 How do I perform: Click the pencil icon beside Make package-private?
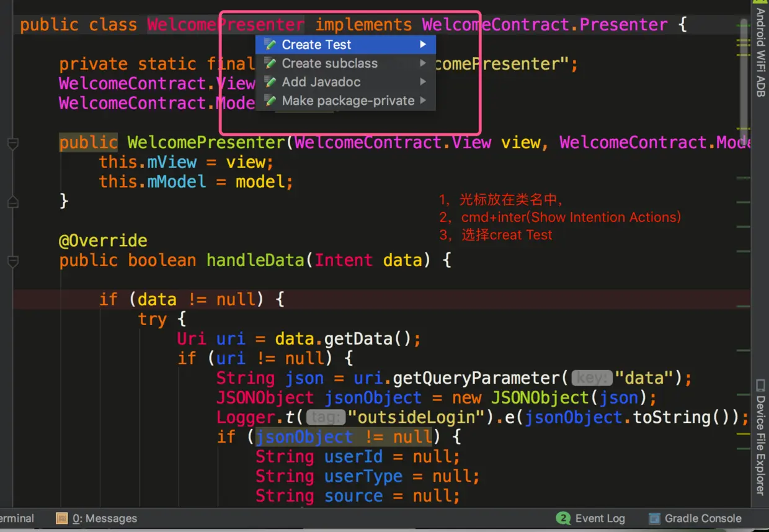270,100
